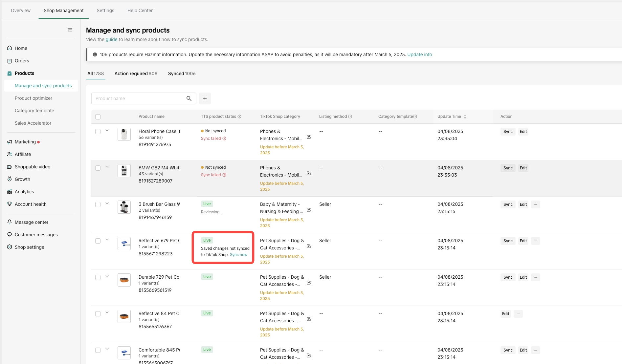Click the Update info link

pyautogui.click(x=419, y=54)
